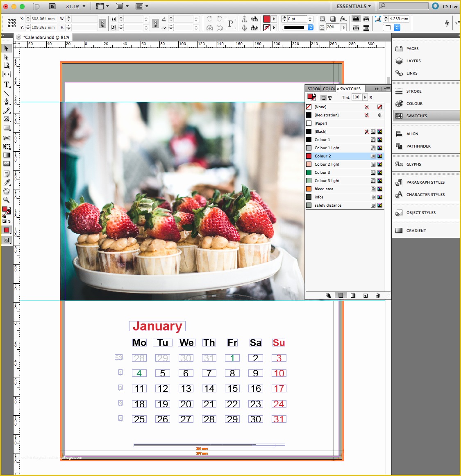This screenshot has height=476, width=461.
Task: Select the Free Transform tool
Action: coord(7,146)
